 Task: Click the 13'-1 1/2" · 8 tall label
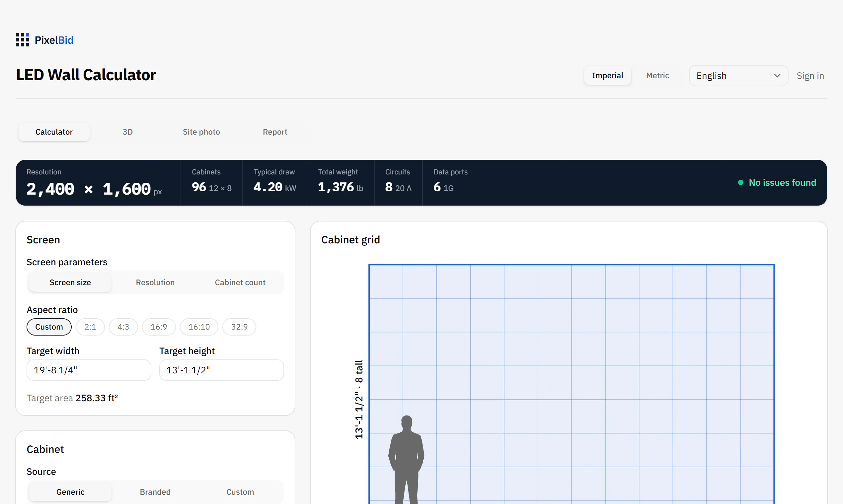(x=359, y=400)
